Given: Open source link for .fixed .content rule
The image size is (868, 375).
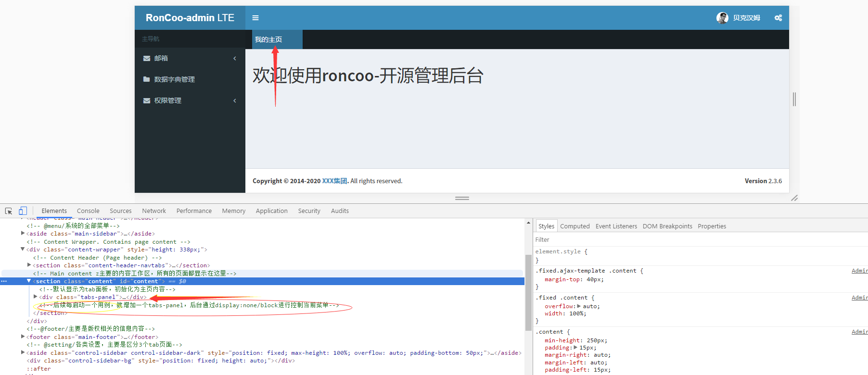Looking at the screenshot, I should (x=859, y=298).
